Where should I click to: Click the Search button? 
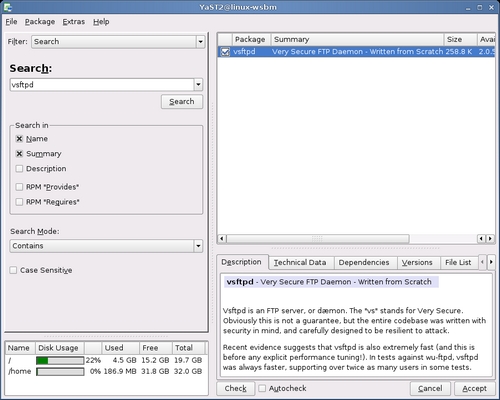pos(182,102)
